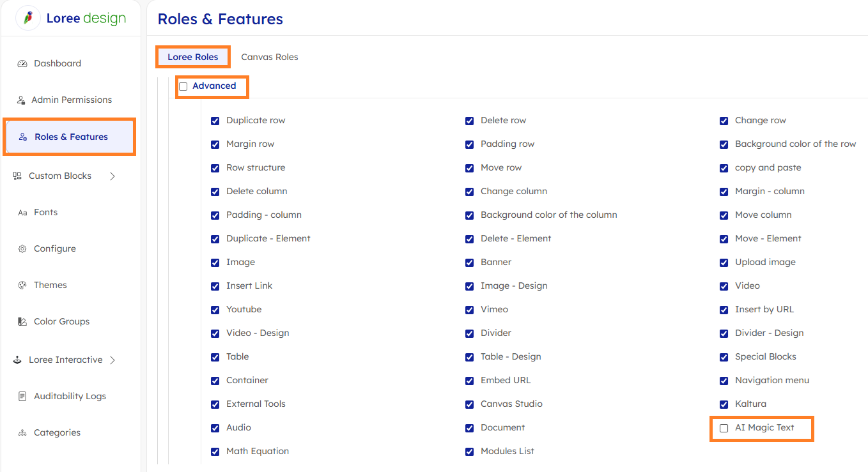Uncheck the Math Equation checkbox
Image resolution: width=868 pixels, height=472 pixels.
pyautogui.click(x=215, y=452)
